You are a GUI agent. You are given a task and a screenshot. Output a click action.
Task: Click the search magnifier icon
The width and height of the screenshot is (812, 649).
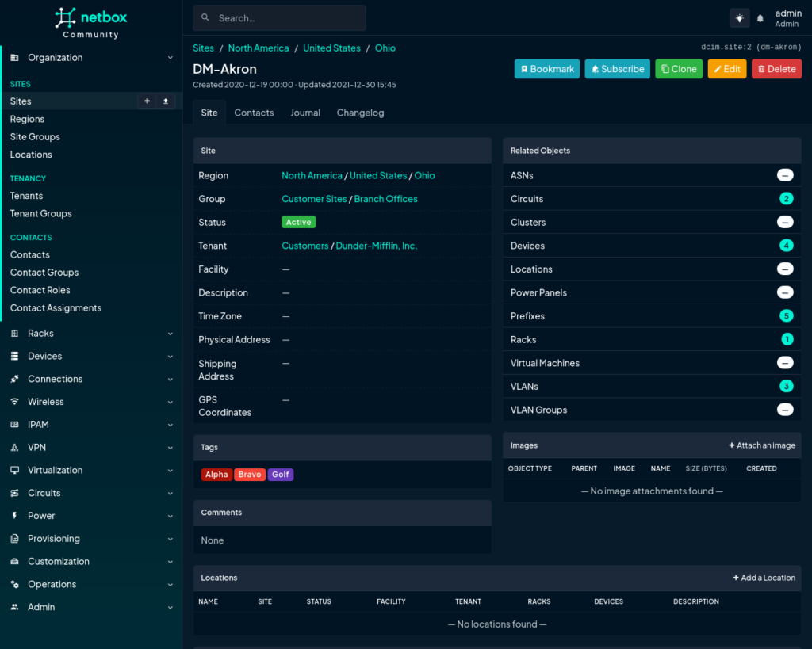tap(205, 17)
